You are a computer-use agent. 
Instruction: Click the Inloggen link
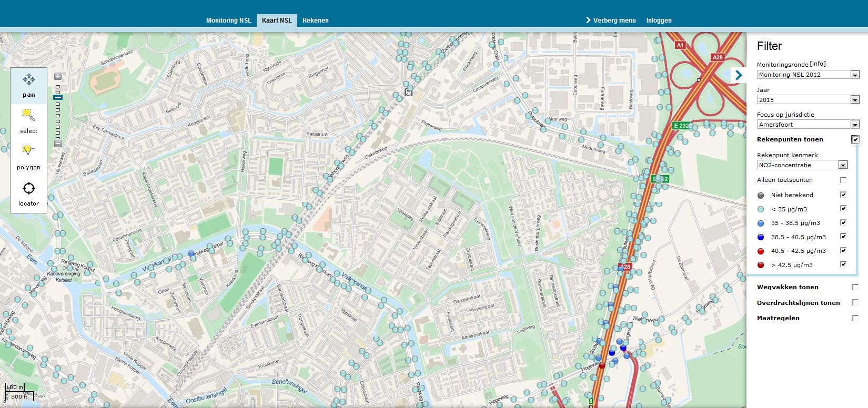point(659,21)
